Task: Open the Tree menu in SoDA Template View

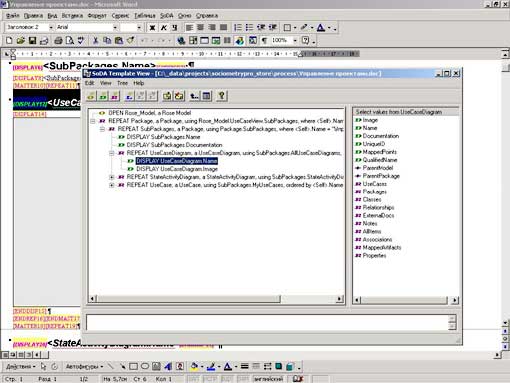Action: (x=122, y=83)
